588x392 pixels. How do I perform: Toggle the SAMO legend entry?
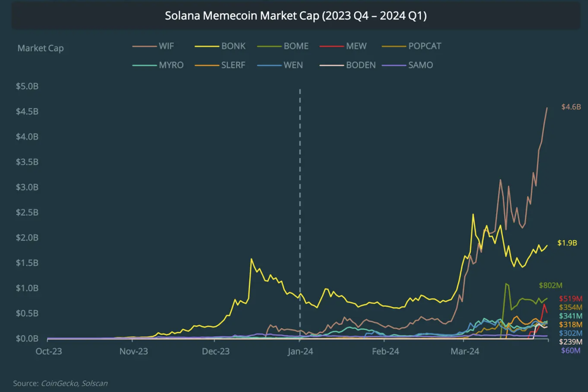click(x=408, y=65)
